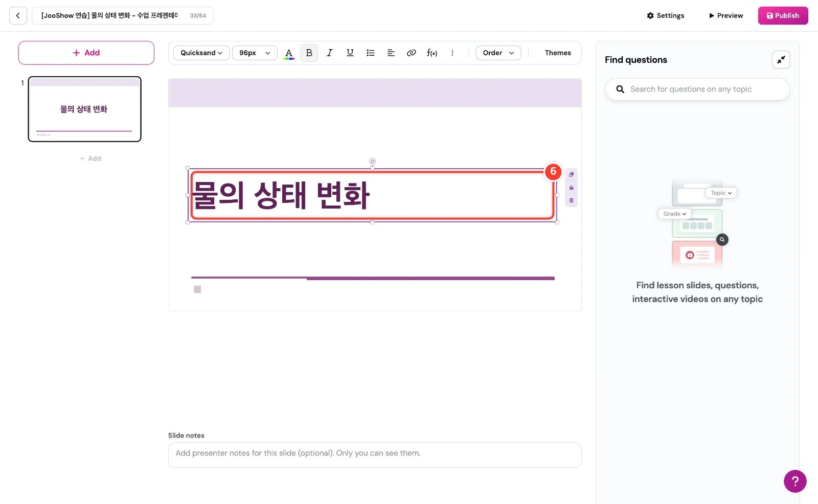Toggle bold formatting
The width and height of the screenshot is (818, 504).
pos(309,53)
